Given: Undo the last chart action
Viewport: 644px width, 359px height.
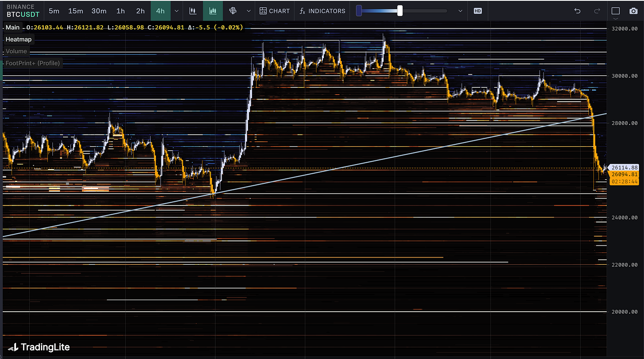Looking at the screenshot, I should (578, 11).
